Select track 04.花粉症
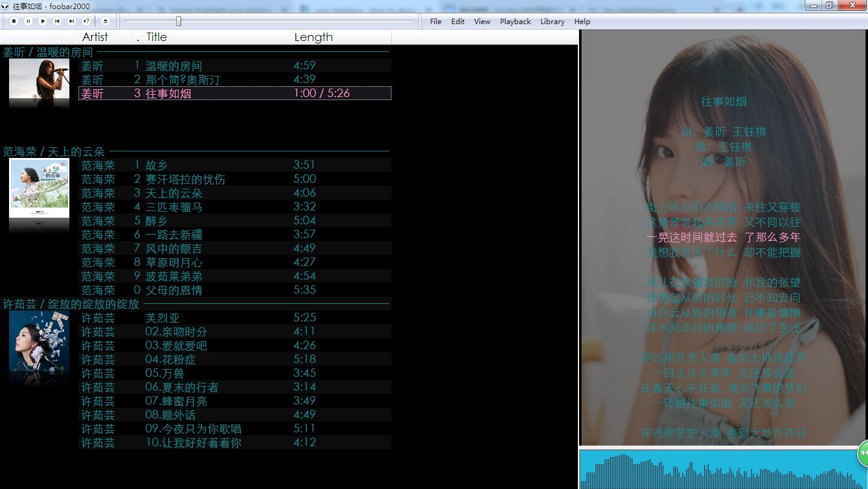The image size is (868, 489). (235, 359)
